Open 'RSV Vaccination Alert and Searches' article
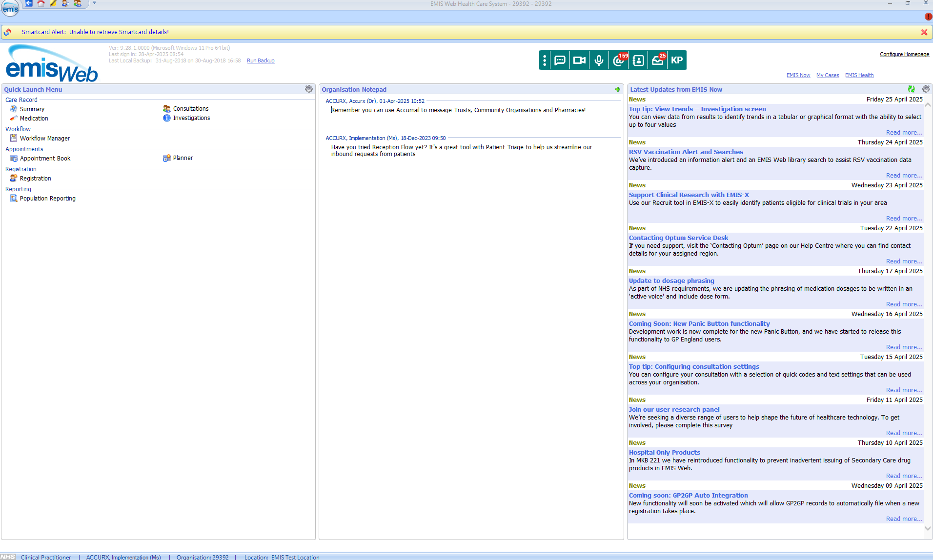The height and width of the screenshot is (560, 933). click(x=686, y=152)
